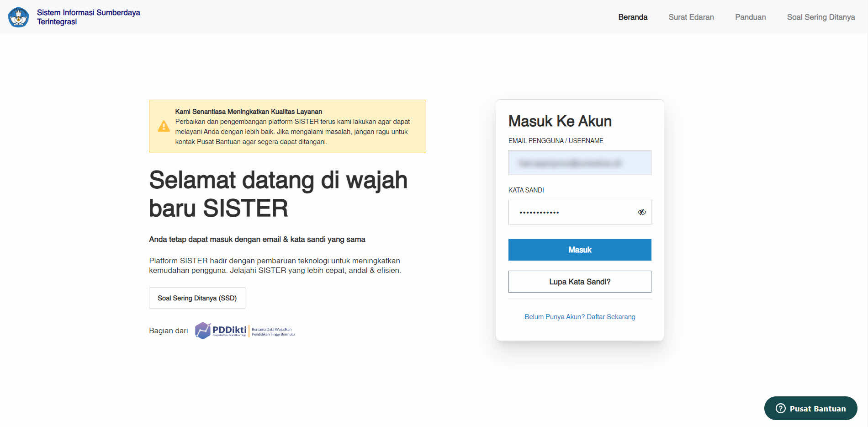Viewport: 868px width, 427px height.
Task: Open the Beranda menu item
Action: tap(633, 17)
